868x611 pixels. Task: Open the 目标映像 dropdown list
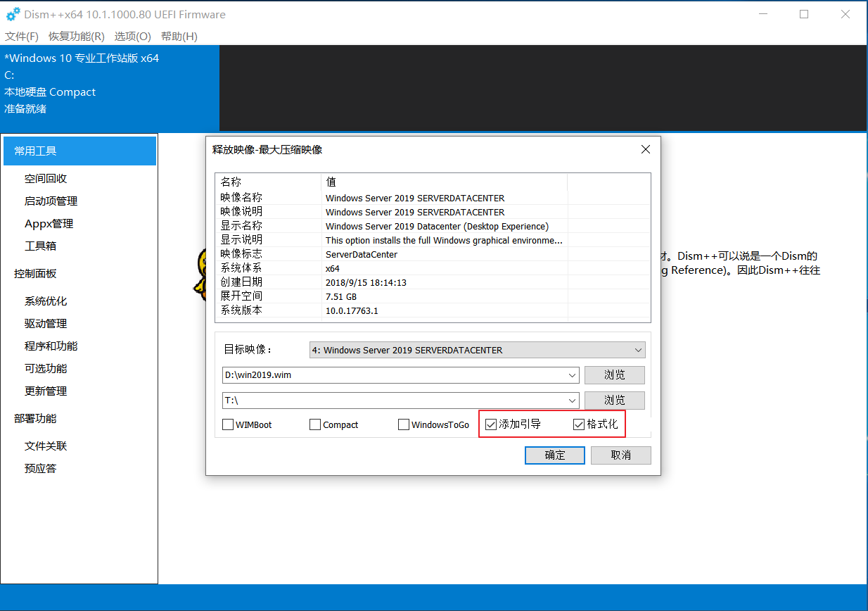tap(638, 350)
